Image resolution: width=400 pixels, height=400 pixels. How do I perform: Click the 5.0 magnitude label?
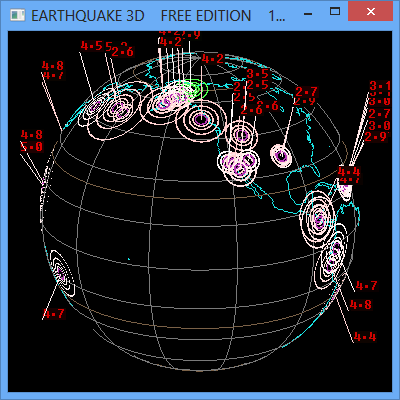pos(32,147)
